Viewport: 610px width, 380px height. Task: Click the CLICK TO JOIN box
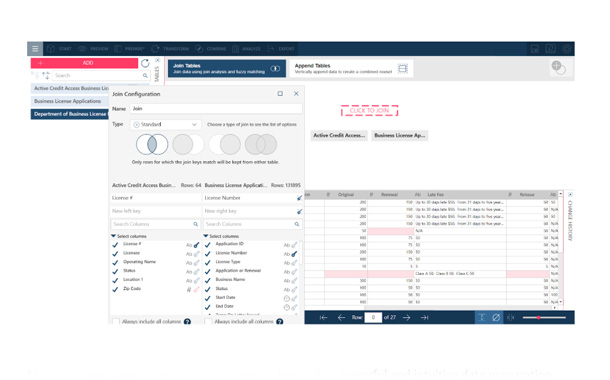(x=370, y=110)
